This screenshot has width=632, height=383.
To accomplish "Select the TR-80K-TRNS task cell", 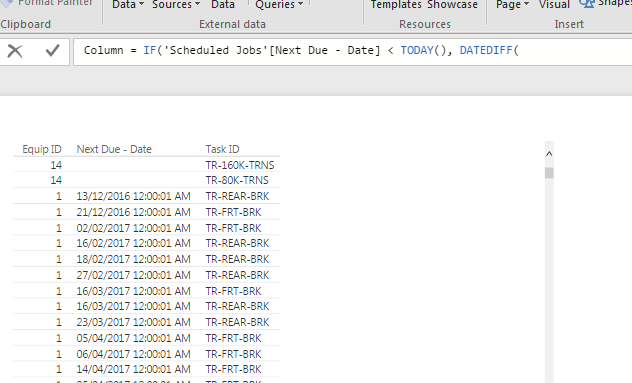I will coord(237,180).
